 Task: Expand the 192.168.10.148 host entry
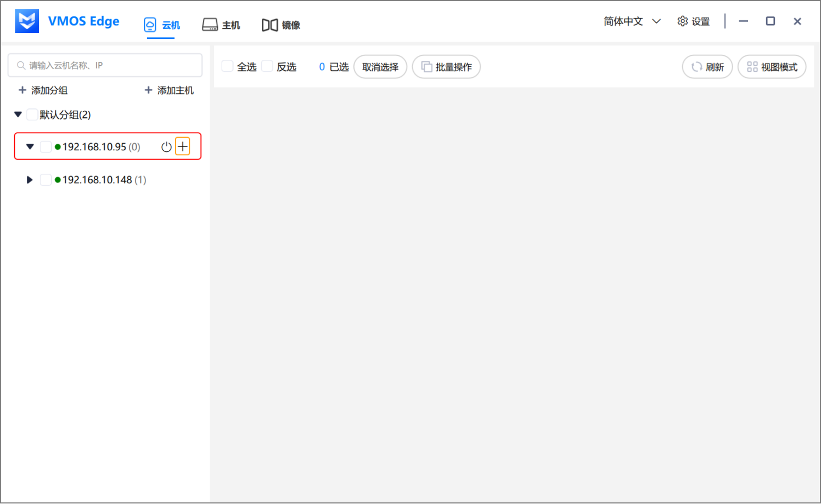pos(29,179)
